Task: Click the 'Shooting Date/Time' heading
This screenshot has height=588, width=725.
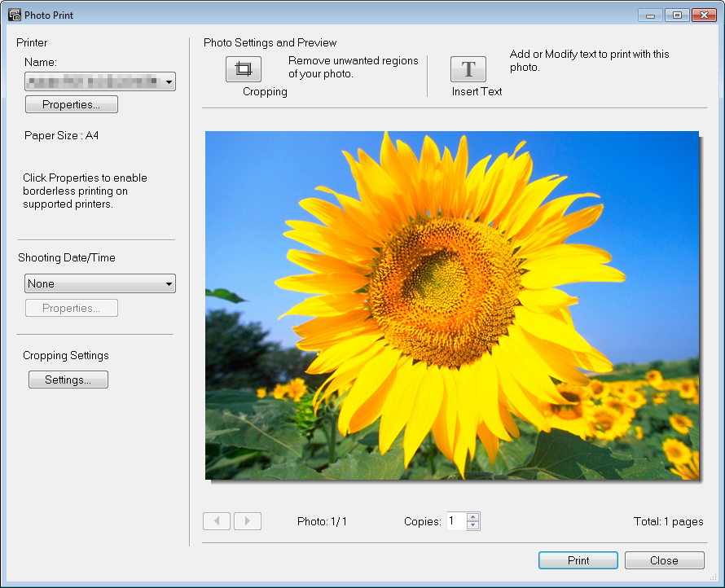Action: tap(67, 257)
